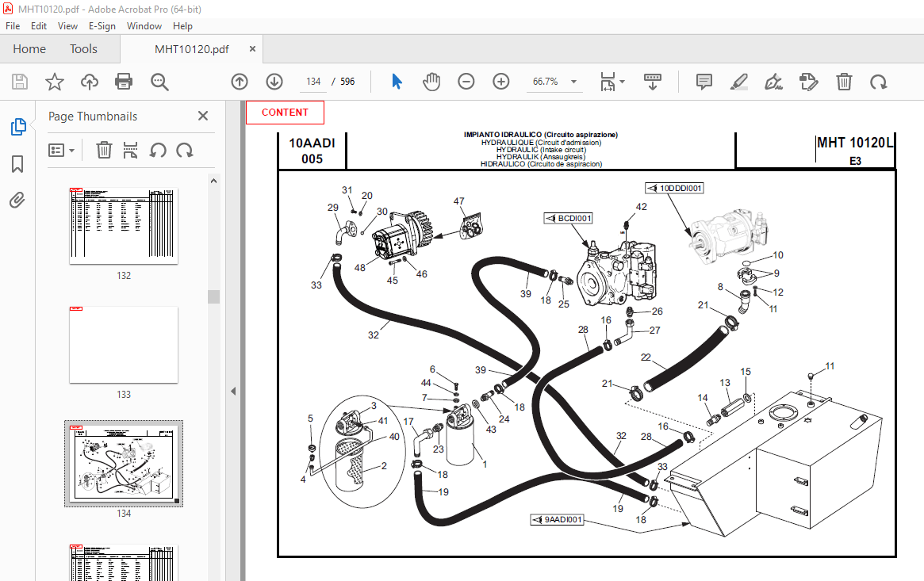Screen dimensions: 924x581
Task: Select page 133 thumbnail
Action: coord(123,345)
